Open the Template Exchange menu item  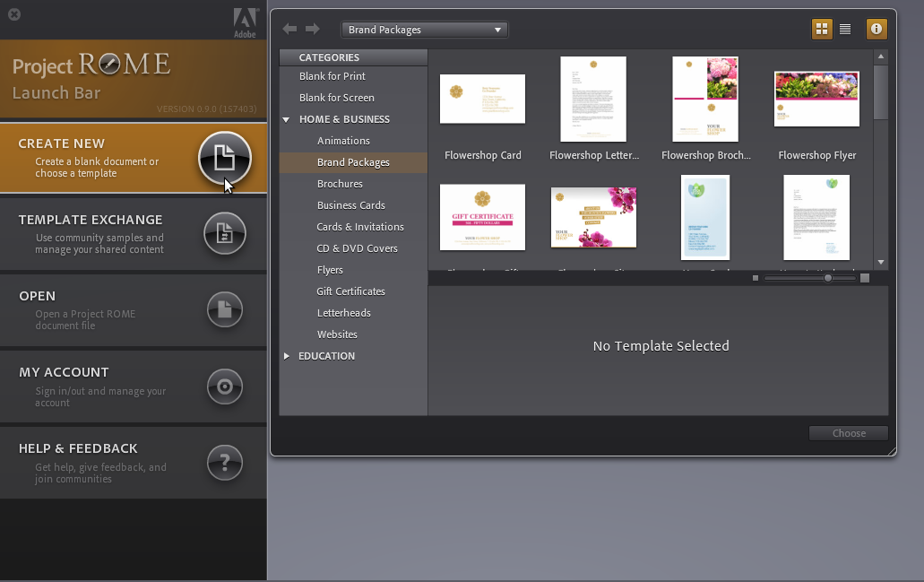134,234
